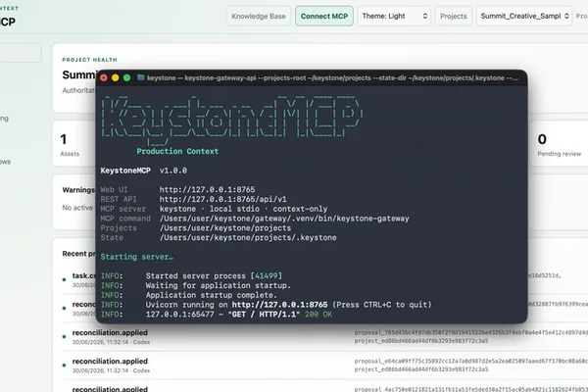Click the REST API URL ending /api/v1
The image size is (588, 392).
(222, 199)
